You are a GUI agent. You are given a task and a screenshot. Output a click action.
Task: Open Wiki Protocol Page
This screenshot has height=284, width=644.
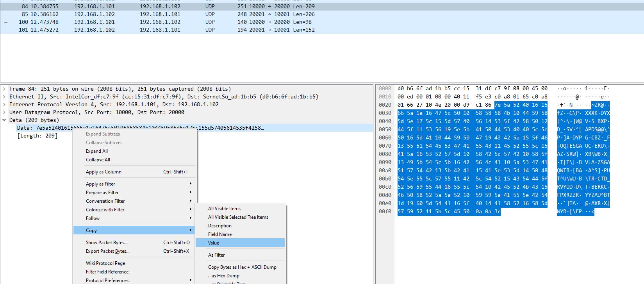click(134, 263)
